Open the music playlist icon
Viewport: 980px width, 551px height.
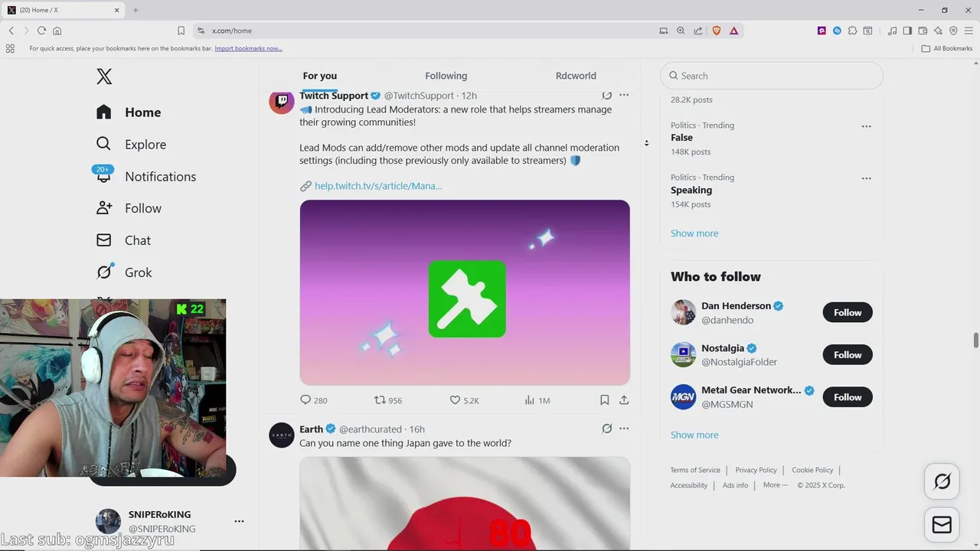point(892,31)
